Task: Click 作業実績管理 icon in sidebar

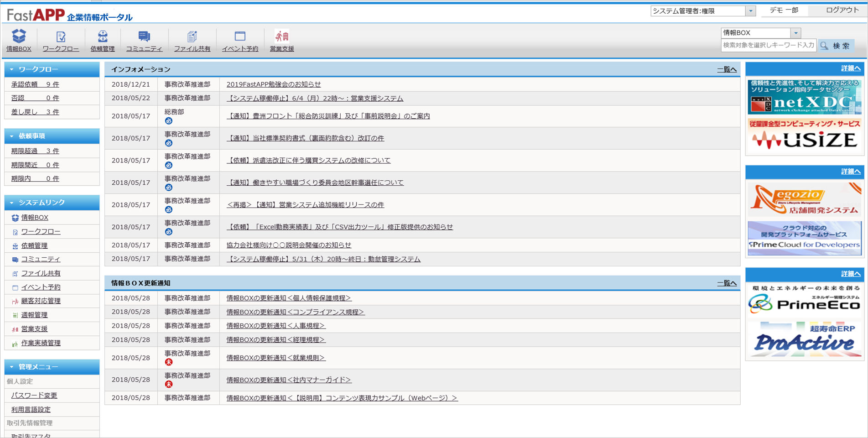Action: tap(15, 343)
